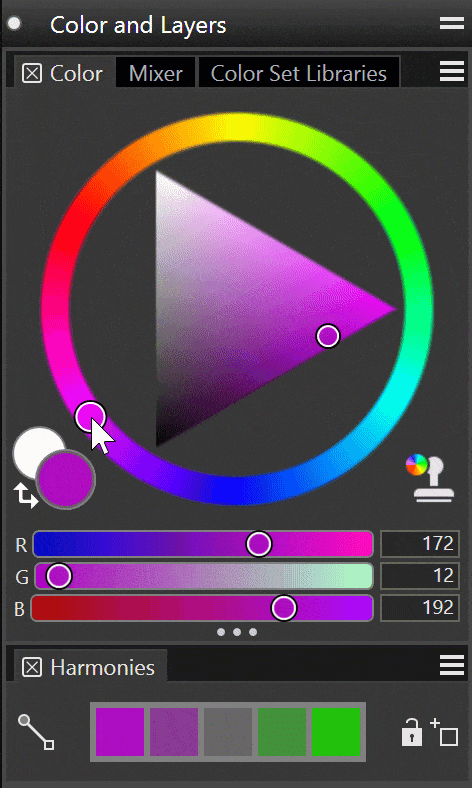Screen dimensions: 472x788
Task: Add harmony to color set icon
Action: tap(444, 732)
